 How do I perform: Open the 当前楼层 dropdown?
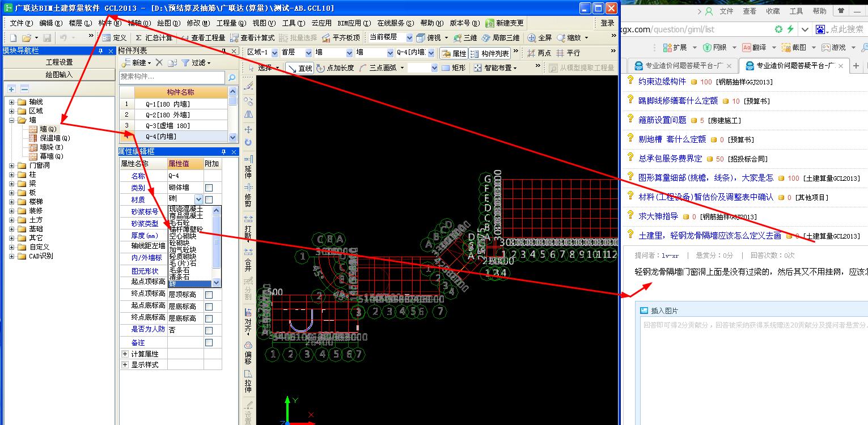coord(409,37)
